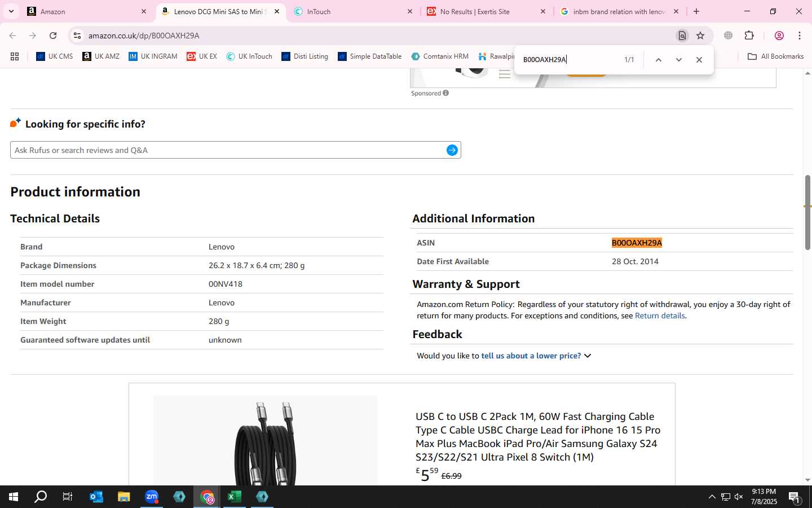Select the highlighted ASIN B00OAXH29A value
This screenshot has height=508, width=812.
pos(637,243)
